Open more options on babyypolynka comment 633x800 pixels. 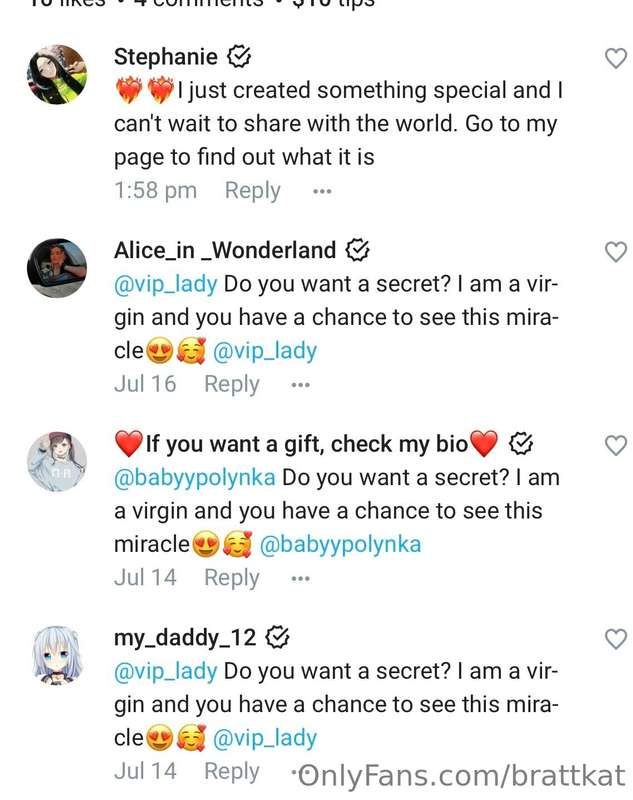tap(300, 579)
